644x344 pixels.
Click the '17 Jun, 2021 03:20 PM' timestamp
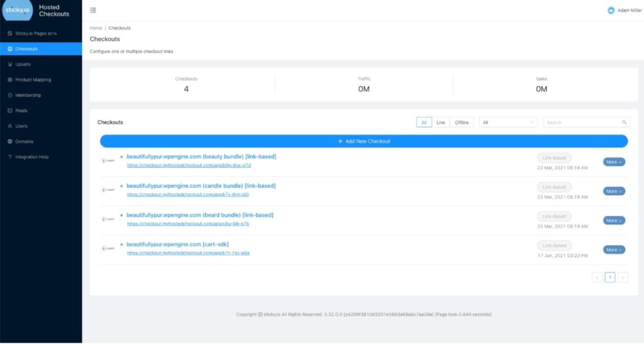tap(563, 256)
